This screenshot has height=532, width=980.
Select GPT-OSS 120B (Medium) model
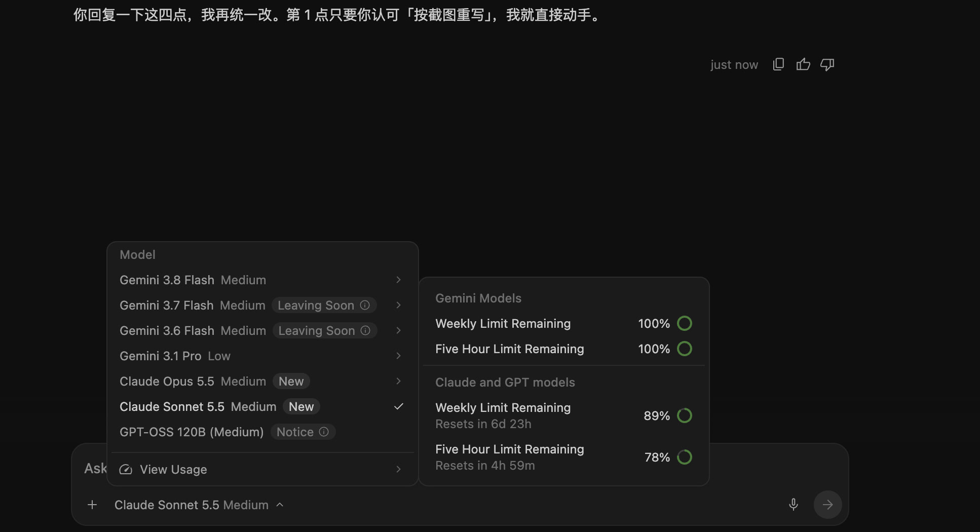[262, 432]
